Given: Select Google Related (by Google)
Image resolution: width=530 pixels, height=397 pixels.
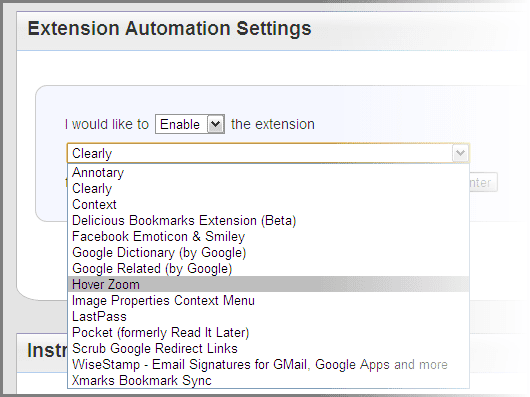Looking at the screenshot, I should [268, 269].
